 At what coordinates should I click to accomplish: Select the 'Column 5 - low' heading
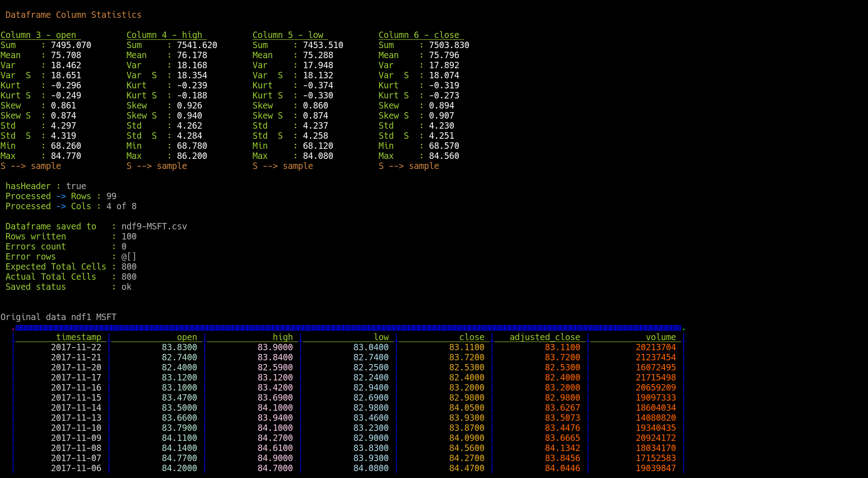[288, 35]
